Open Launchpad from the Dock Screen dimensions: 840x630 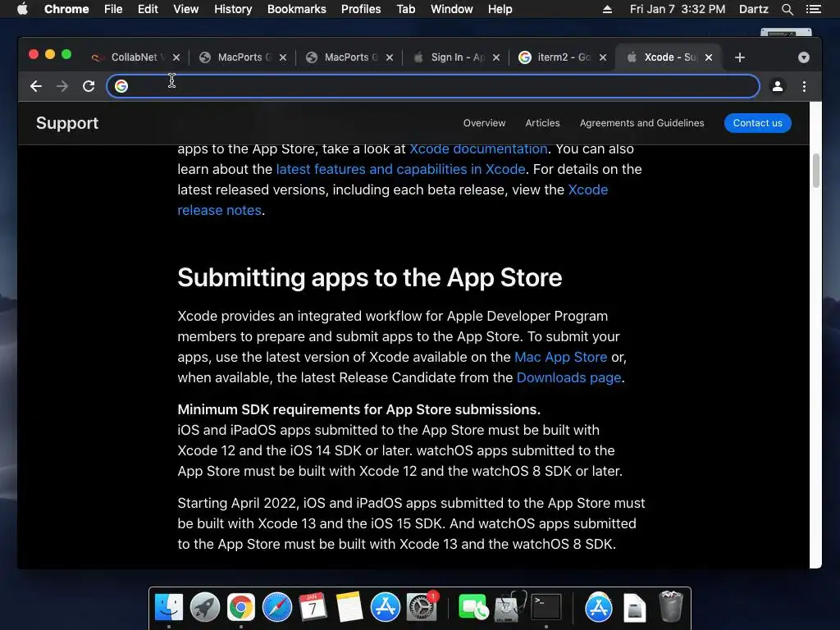pyautogui.click(x=204, y=607)
